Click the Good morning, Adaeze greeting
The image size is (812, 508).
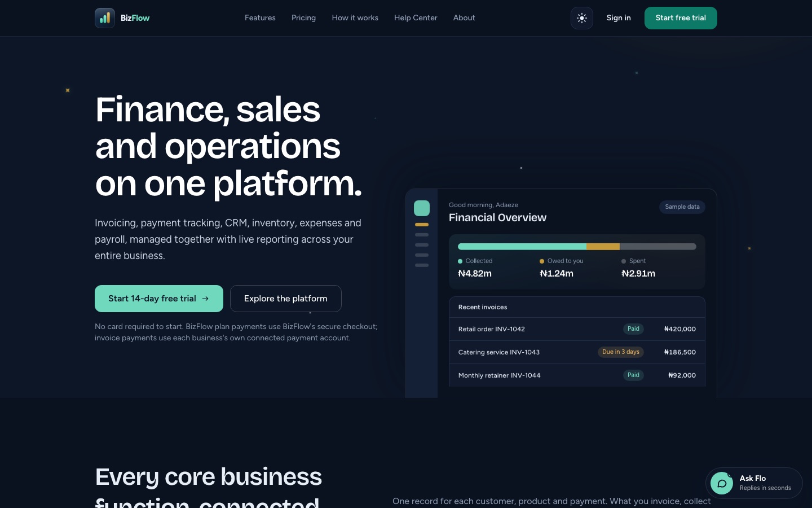(x=483, y=205)
